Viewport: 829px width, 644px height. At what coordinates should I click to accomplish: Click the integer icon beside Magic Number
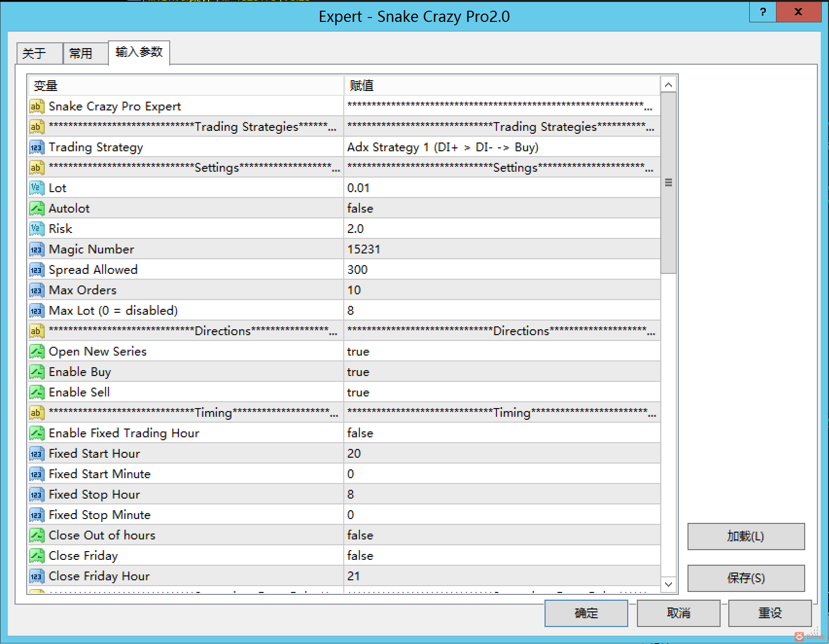[x=37, y=250]
